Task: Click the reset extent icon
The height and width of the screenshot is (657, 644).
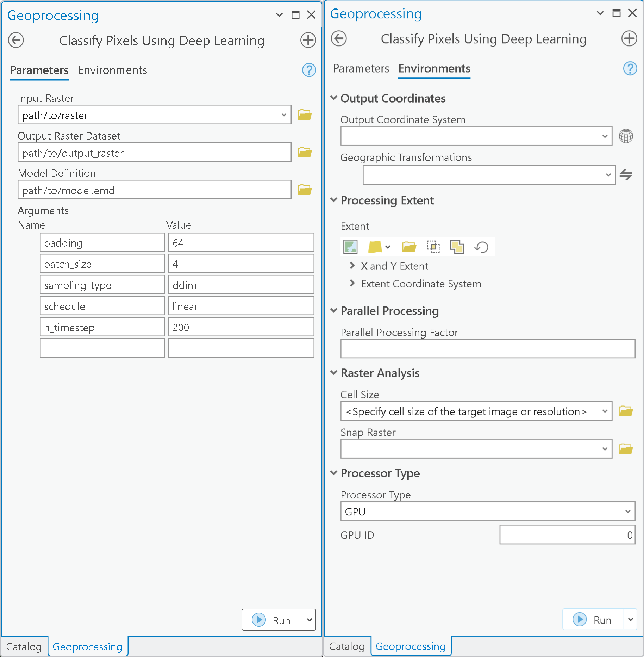Action: click(481, 247)
